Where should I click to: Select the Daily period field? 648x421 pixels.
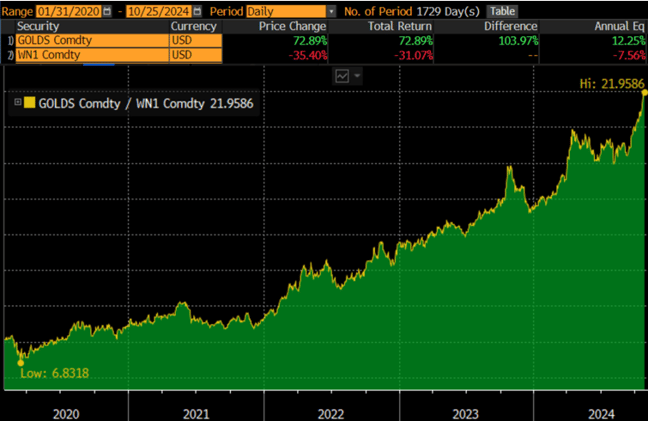(286, 11)
